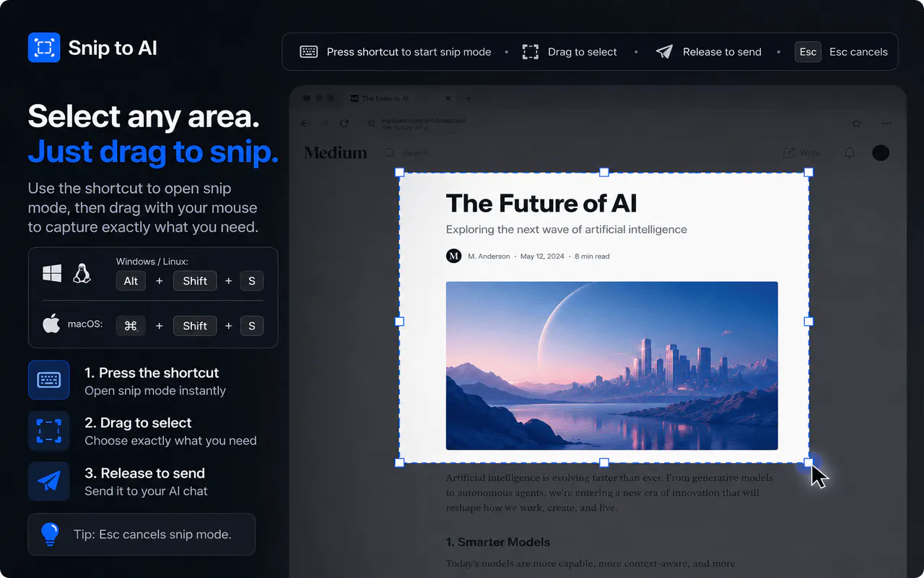Click the Snip to AI logo icon

tap(43, 48)
